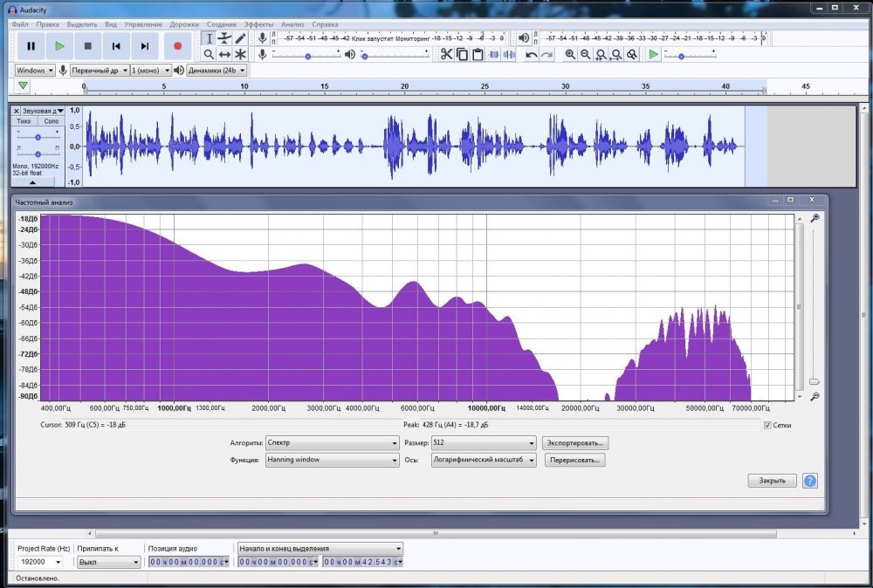Viewport: 873px width, 588px height.
Task: Click the recording volume slider
Action: tap(307, 55)
